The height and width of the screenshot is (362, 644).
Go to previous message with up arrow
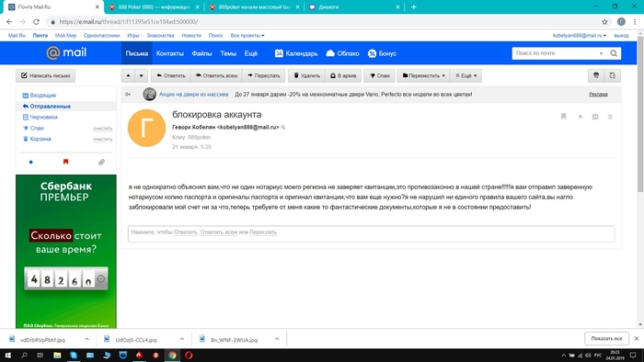[x=128, y=75]
